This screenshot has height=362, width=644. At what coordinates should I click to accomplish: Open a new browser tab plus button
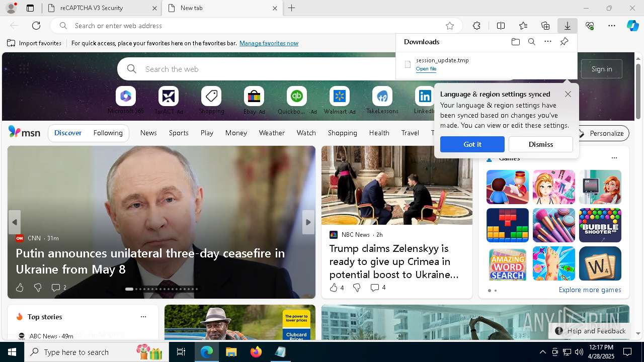click(x=291, y=8)
